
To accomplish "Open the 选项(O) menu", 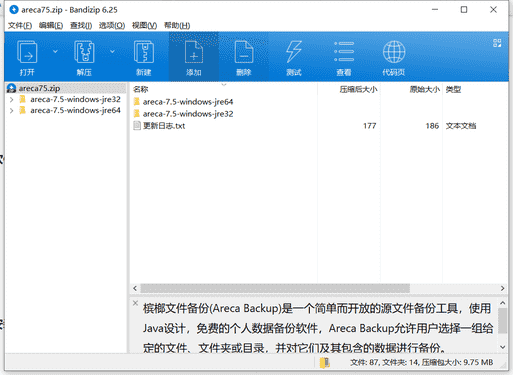I will pos(112,25).
